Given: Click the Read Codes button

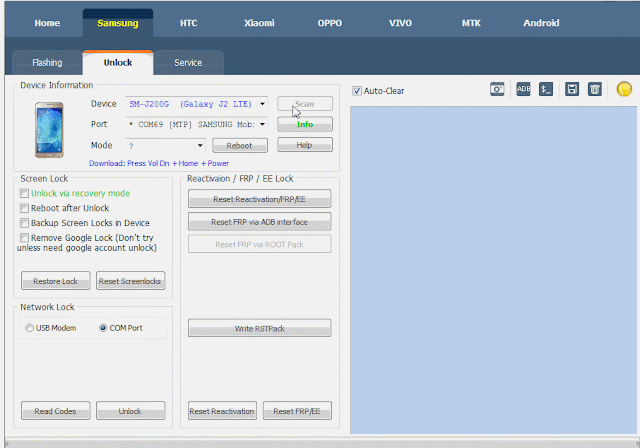Looking at the screenshot, I should pyautogui.click(x=56, y=410).
